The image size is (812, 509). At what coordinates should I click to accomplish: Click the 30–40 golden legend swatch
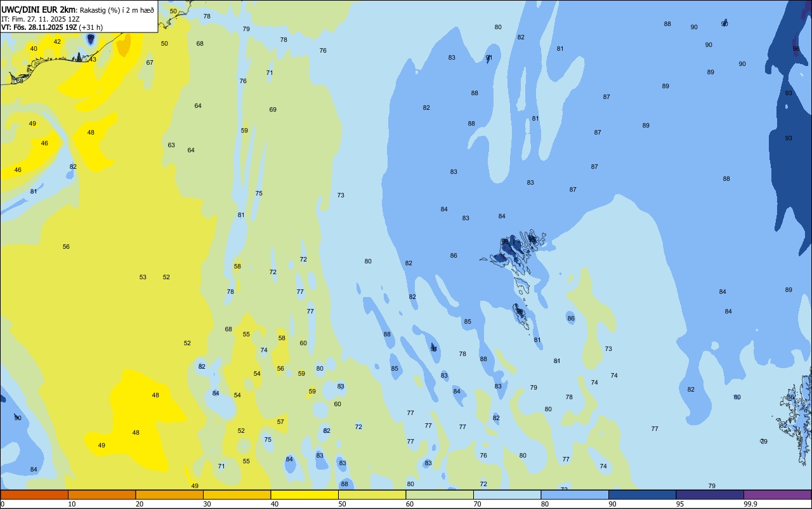(237, 494)
